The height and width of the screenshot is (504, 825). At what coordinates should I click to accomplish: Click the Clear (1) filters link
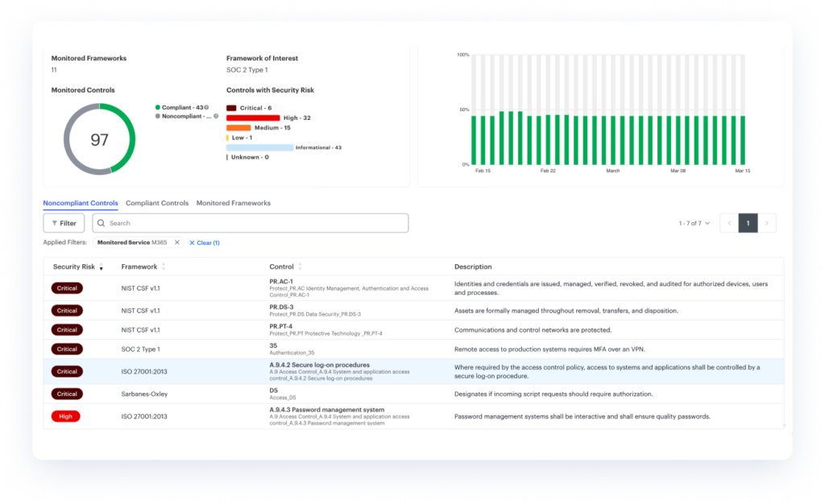(x=205, y=242)
